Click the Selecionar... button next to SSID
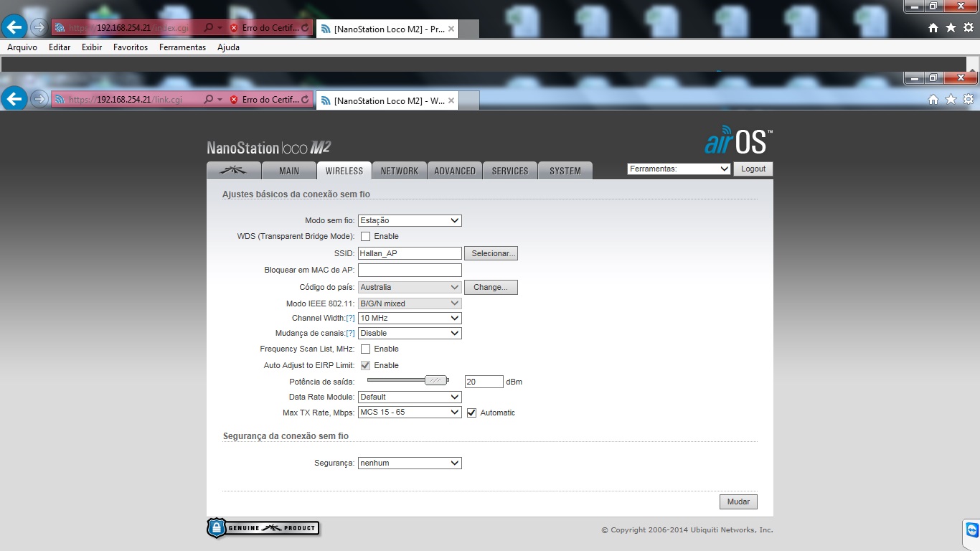This screenshot has height=551, width=980. pos(491,253)
